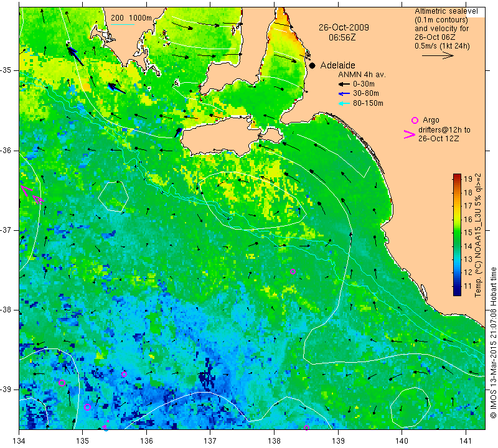Image resolution: width=498 pixels, height=448 pixels.
Task: Click the Argo float circle near 134.7E, 38.9S
Action: point(62,383)
